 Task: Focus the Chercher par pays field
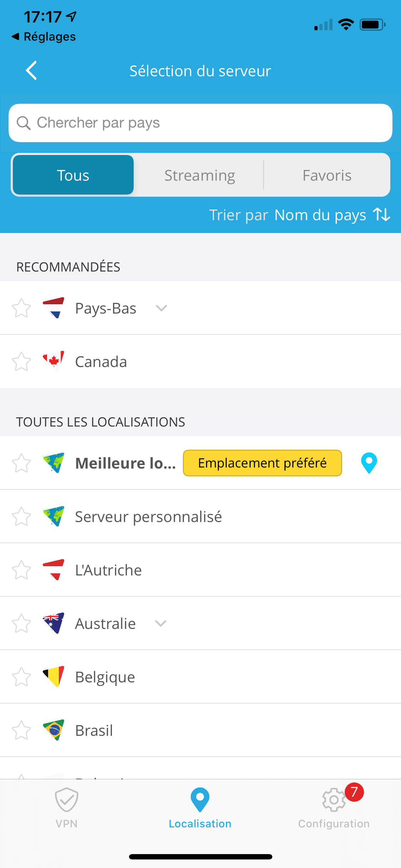(x=200, y=123)
